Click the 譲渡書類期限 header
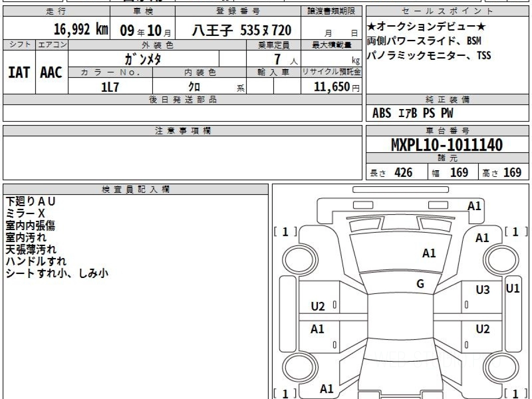The height and width of the screenshot is (399, 532). (332, 12)
